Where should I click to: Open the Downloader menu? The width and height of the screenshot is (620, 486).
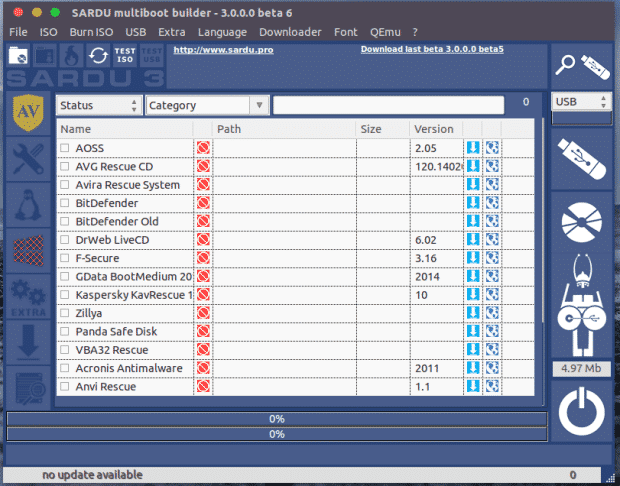coord(290,32)
